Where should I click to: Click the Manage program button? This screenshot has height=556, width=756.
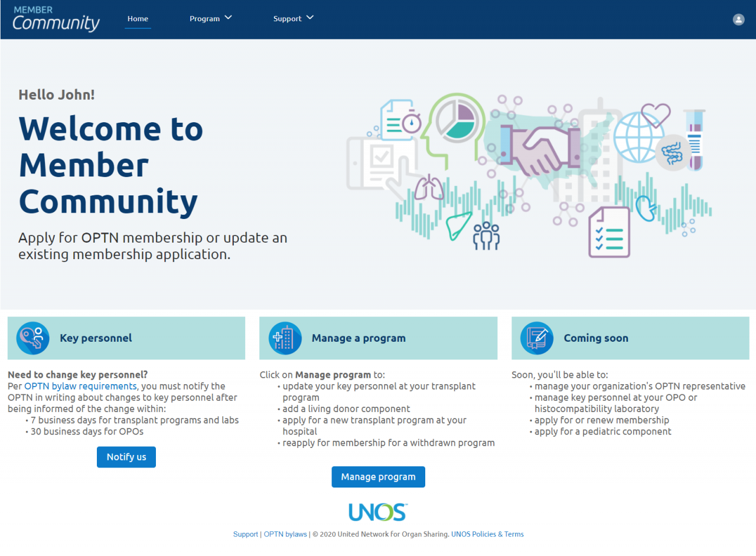(x=378, y=476)
